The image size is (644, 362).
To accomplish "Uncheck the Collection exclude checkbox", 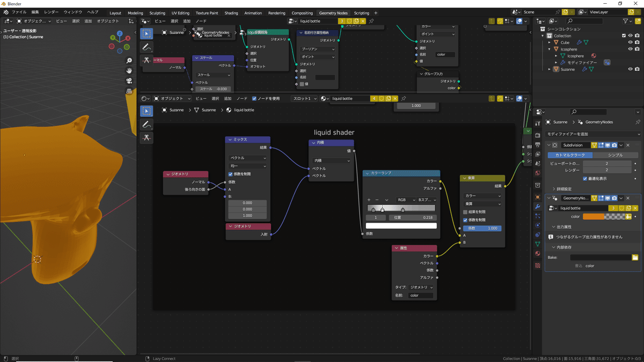I will (624, 36).
